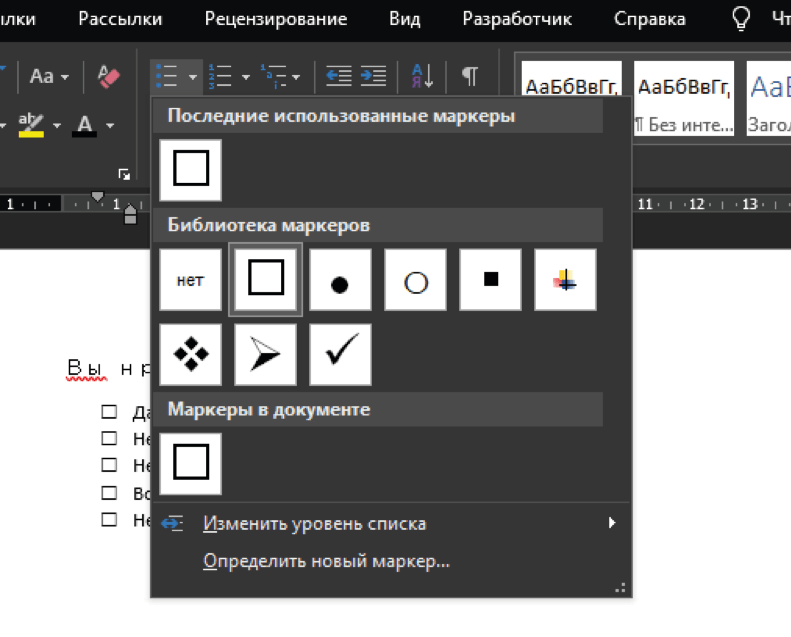Increase the paragraph indent
Screen dimensions: 791x637
(373, 77)
